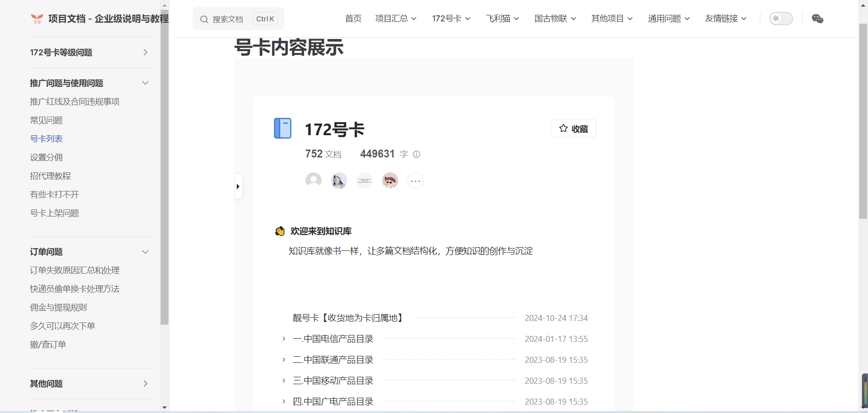This screenshot has width=868, height=413.
Task: Open 靓号卡【收货地为卡归属地】 document
Action: click(x=349, y=318)
